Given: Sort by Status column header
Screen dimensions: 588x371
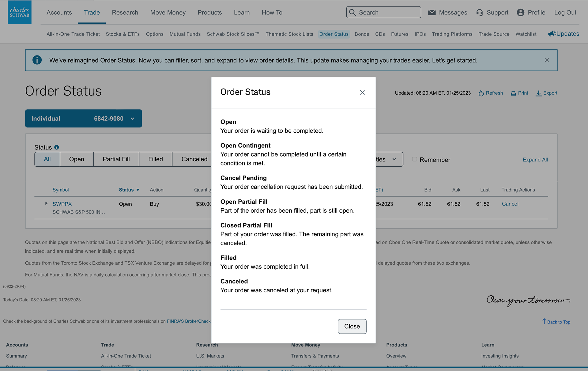Looking at the screenshot, I should [129, 190].
